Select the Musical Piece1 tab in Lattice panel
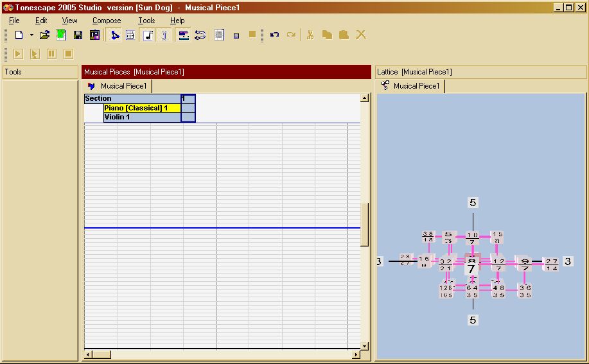The height and width of the screenshot is (364, 589). 410,86
